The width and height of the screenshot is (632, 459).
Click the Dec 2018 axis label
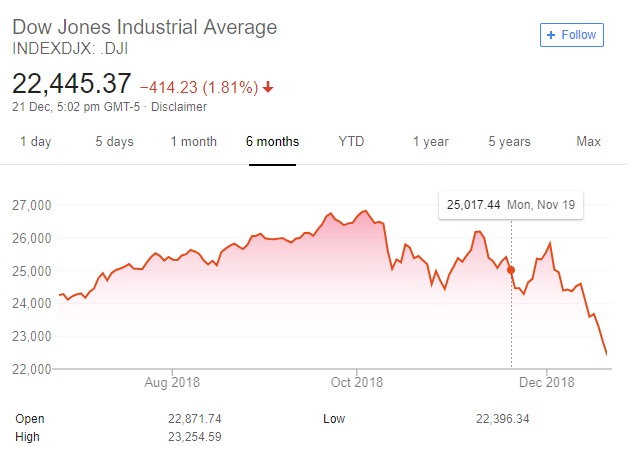point(546,382)
